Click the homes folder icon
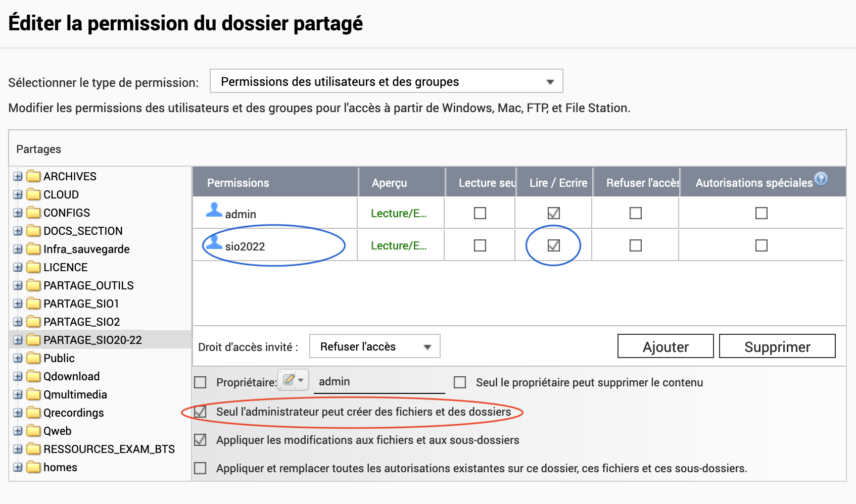Image resolution: width=856 pixels, height=504 pixels. coord(34,467)
